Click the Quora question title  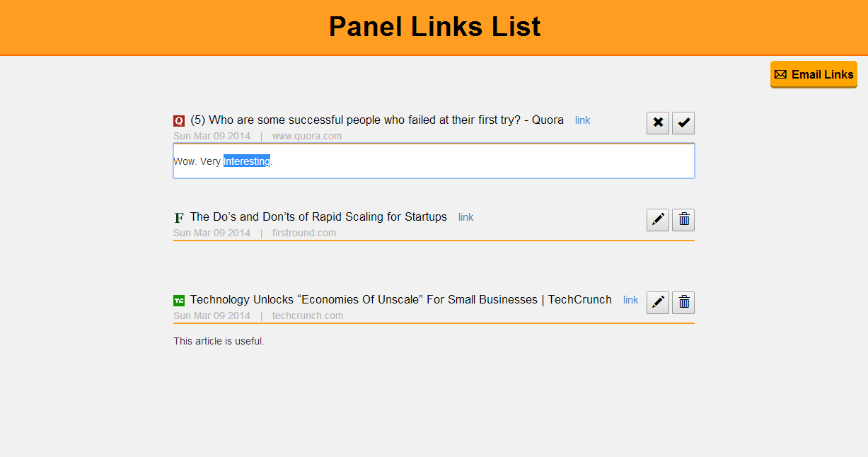click(377, 120)
